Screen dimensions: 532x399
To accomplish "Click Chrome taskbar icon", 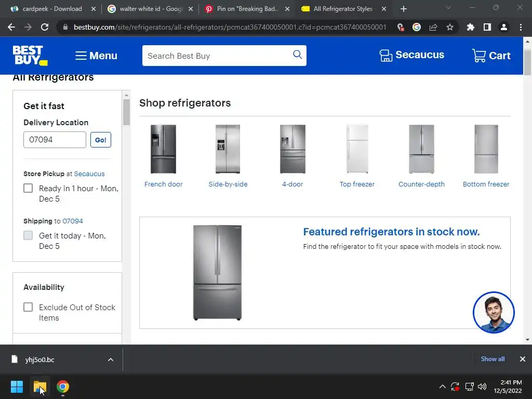I will [x=63, y=387].
